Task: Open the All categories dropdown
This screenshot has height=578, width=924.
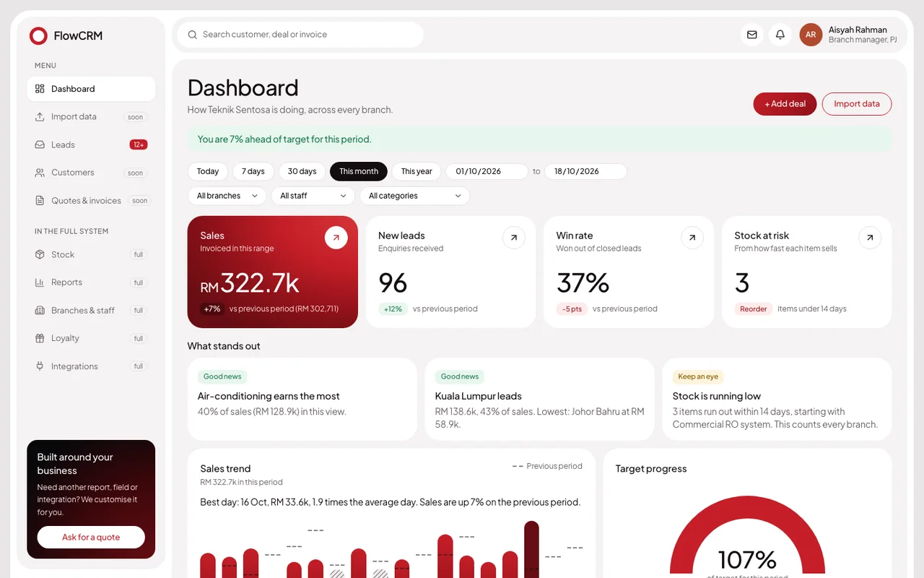Action: tap(415, 196)
